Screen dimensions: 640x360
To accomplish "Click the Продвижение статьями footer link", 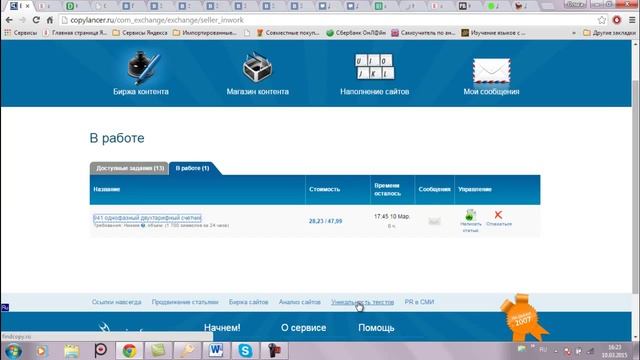I will [x=185, y=302].
